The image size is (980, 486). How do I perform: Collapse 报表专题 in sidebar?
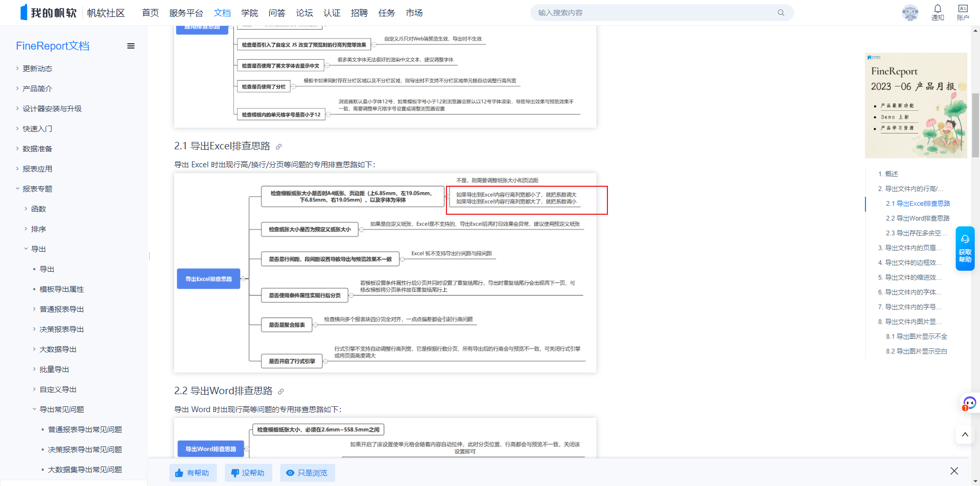[x=17, y=188]
